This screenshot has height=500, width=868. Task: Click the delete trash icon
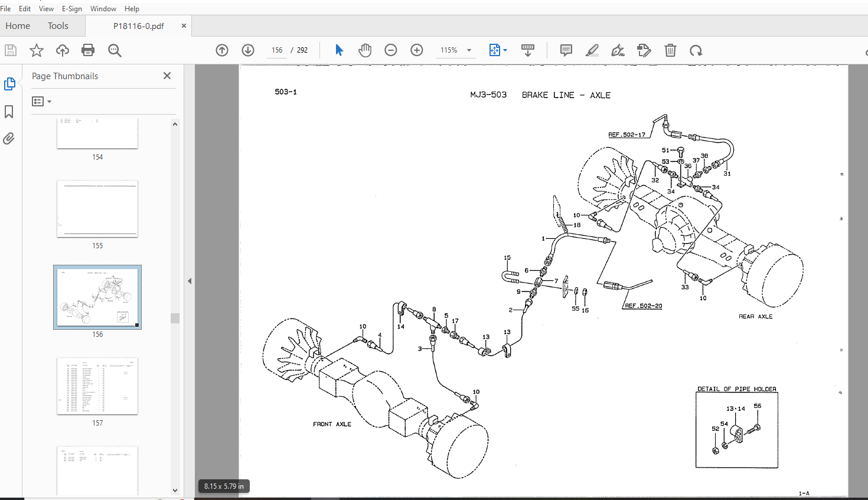[x=670, y=50]
